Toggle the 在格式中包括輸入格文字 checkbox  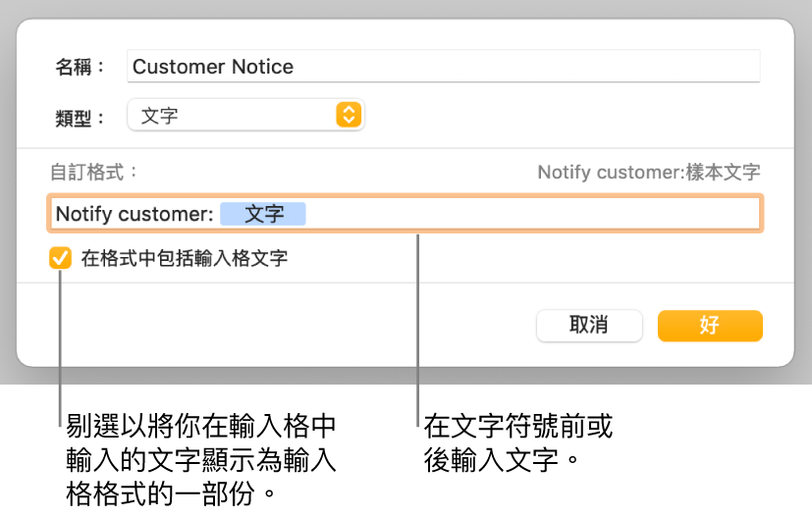pos(60,258)
